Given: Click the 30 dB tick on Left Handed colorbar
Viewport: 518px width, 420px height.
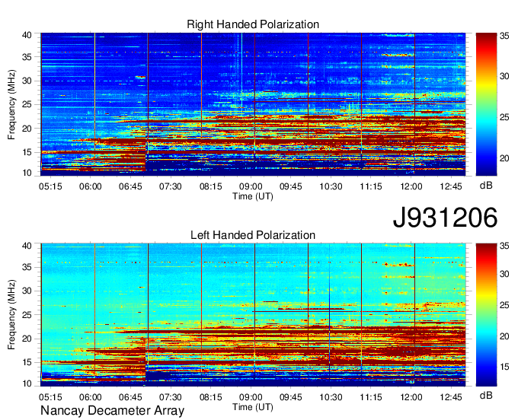Looking at the screenshot, I should coord(504,274).
